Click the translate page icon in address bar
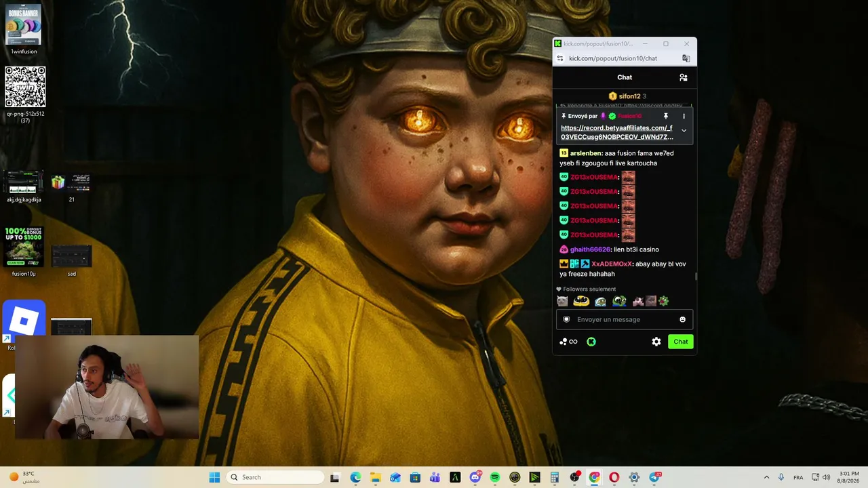 click(x=686, y=58)
